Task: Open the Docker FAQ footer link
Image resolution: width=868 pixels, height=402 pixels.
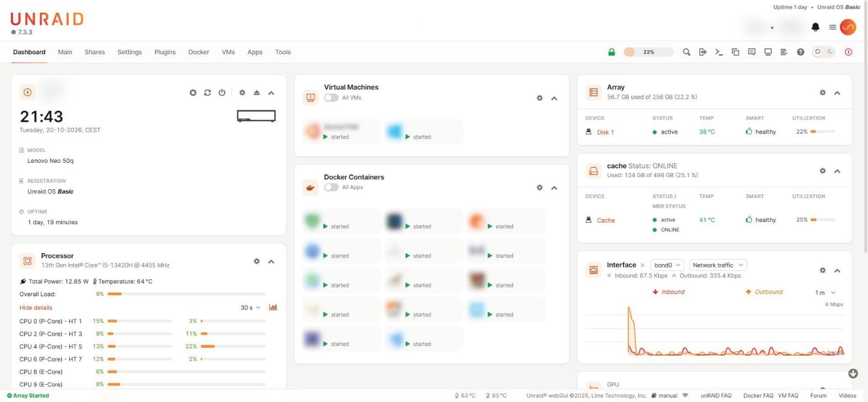Action: 758,396
